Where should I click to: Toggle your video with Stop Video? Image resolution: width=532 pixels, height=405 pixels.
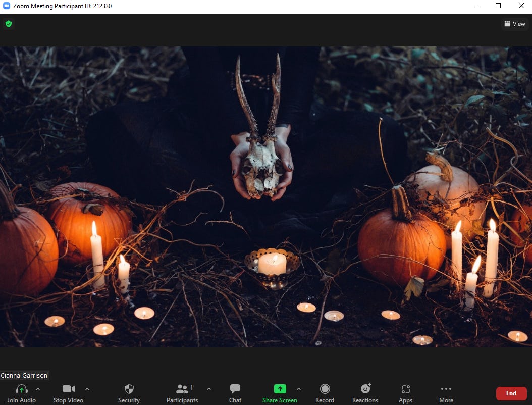pyautogui.click(x=68, y=389)
